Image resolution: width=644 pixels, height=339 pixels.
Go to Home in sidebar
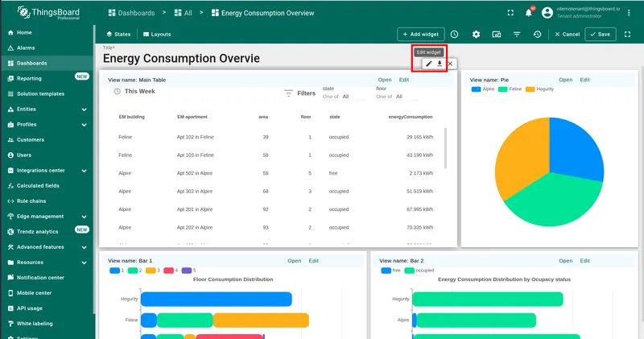[x=47, y=32]
